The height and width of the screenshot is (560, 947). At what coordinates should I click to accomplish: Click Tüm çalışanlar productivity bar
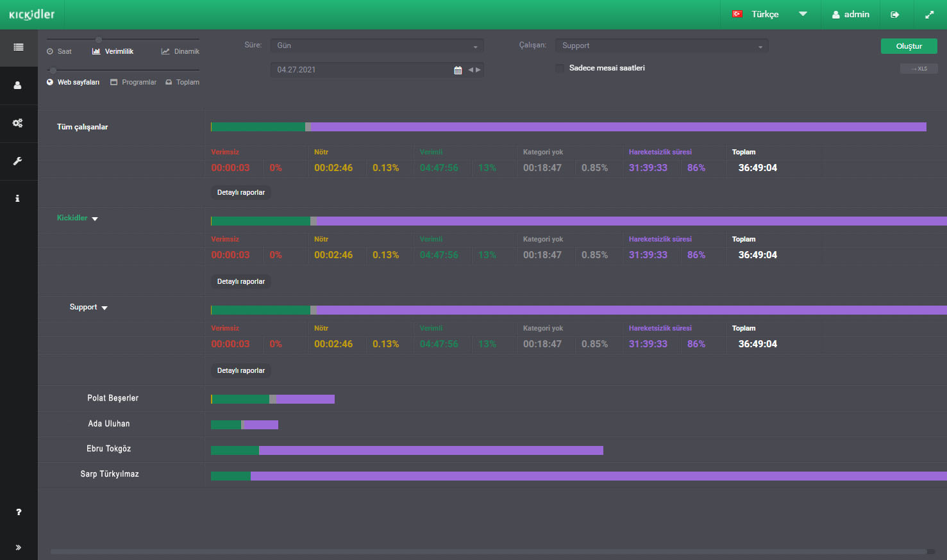(x=569, y=127)
